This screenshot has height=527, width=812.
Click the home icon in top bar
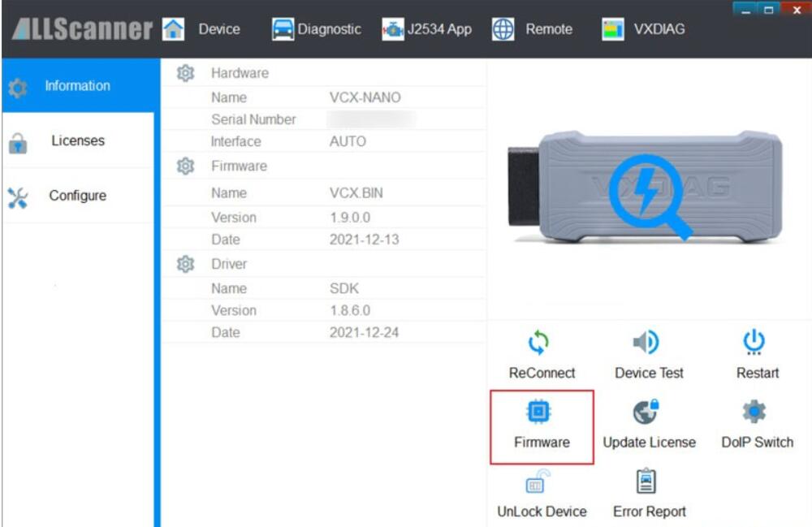click(x=173, y=29)
